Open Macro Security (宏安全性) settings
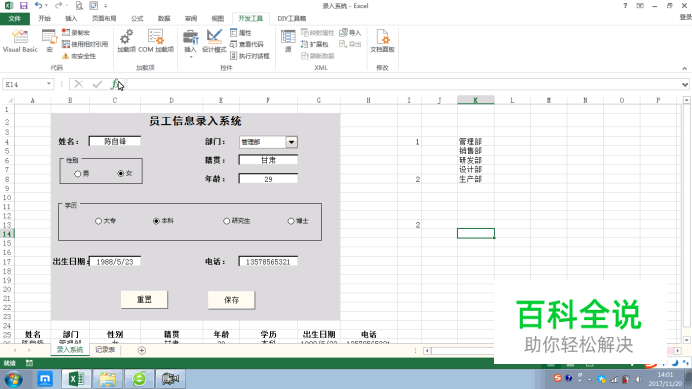 [x=79, y=56]
